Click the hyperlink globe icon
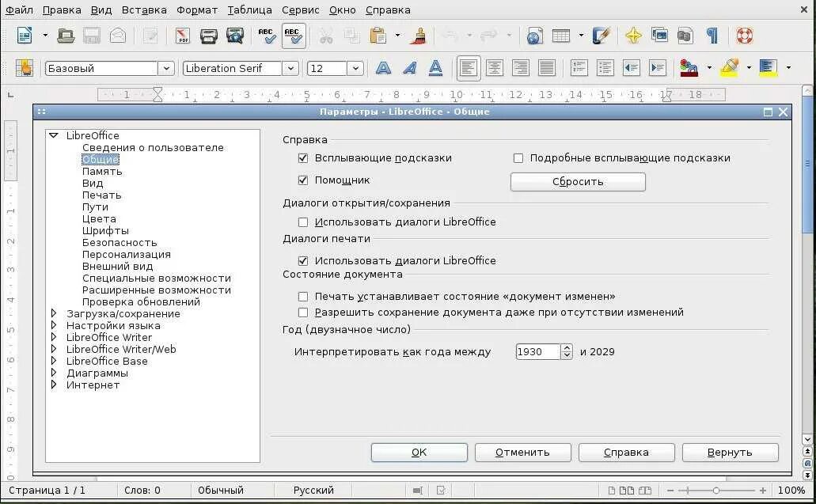816x504 pixels. [x=535, y=36]
